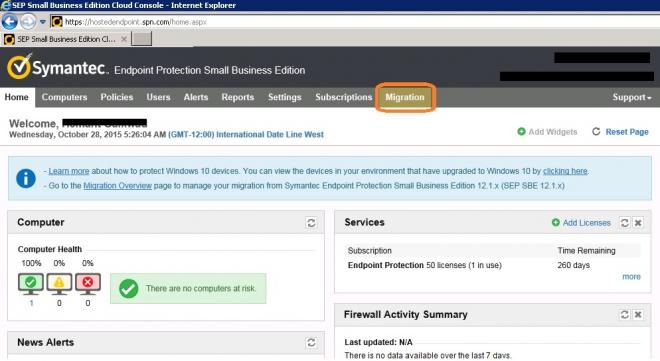Open the Settings tab
This screenshot has width=660, height=361.
pos(285,97)
